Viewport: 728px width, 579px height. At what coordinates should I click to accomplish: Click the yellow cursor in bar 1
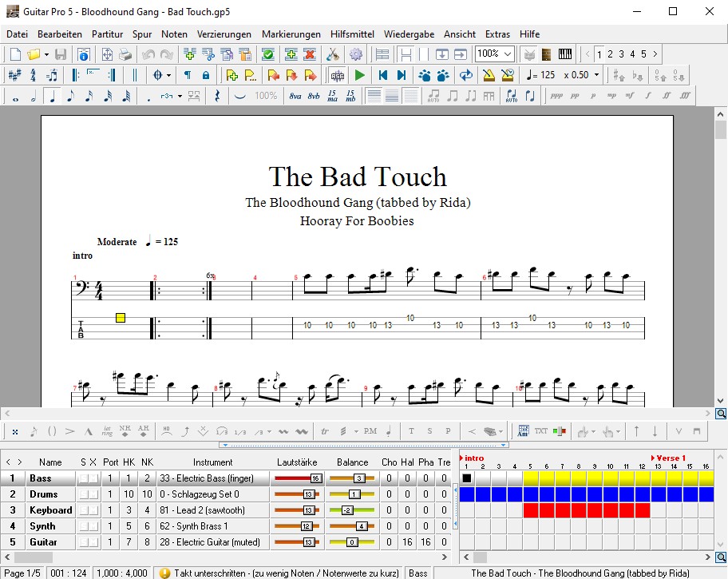coord(121,318)
